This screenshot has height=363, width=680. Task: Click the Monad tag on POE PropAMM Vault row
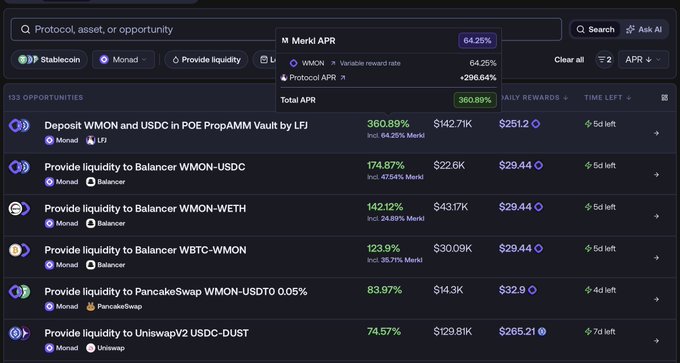click(62, 141)
